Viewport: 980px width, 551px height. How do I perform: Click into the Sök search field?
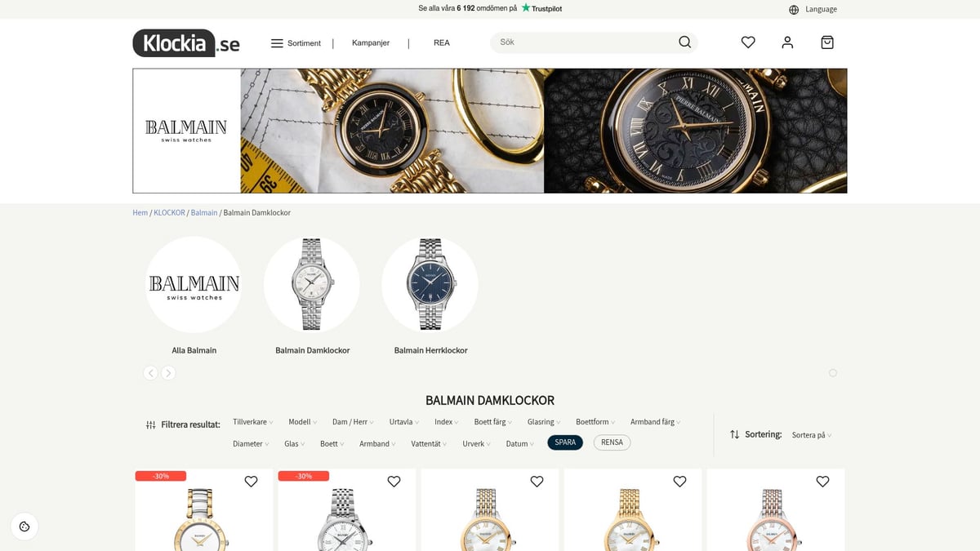584,42
